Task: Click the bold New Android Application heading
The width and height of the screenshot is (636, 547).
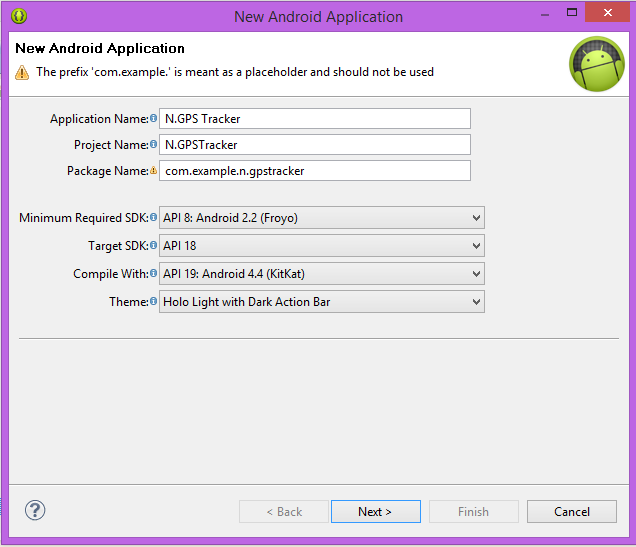Action: point(100,48)
